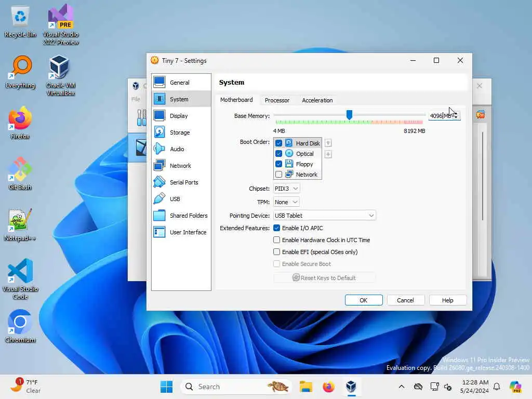Open Chromium desktop icon
Viewport: 532px width, 399px height.
[x=20, y=326]
